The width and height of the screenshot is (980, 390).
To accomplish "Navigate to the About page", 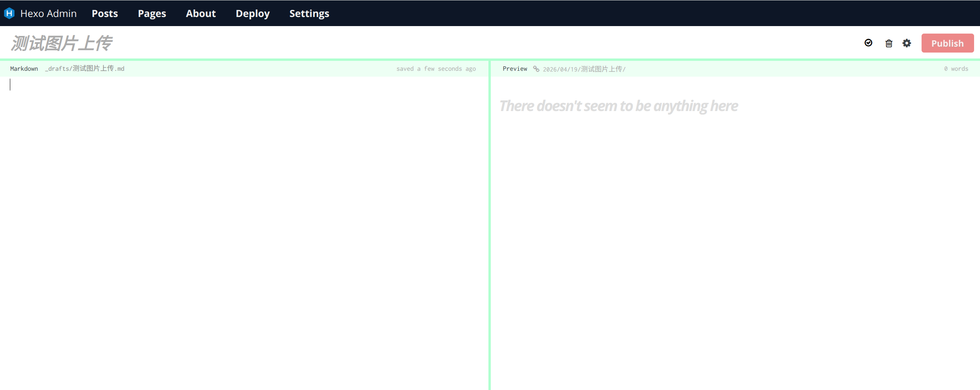I will pyautogui.click(x=201, y=13).
